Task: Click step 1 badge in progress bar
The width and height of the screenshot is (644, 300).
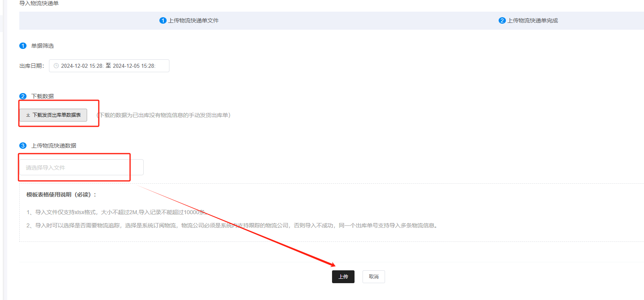Action: click(x=163, y=20)
